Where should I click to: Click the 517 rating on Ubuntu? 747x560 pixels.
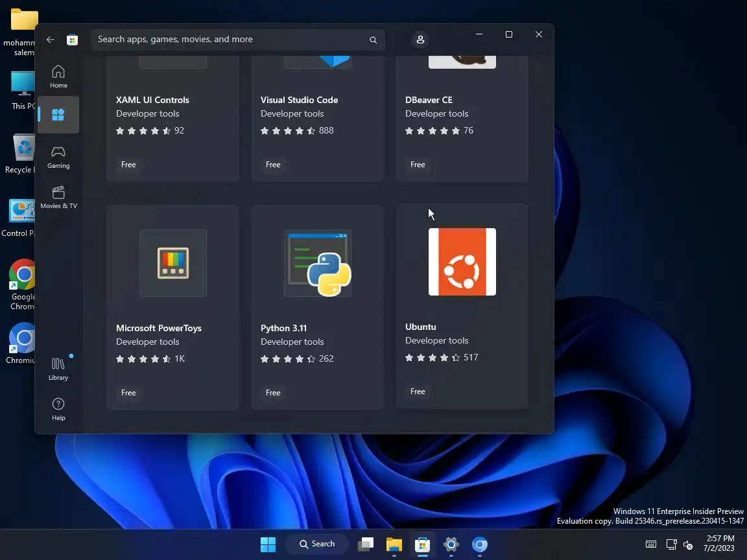pos(471,357)
